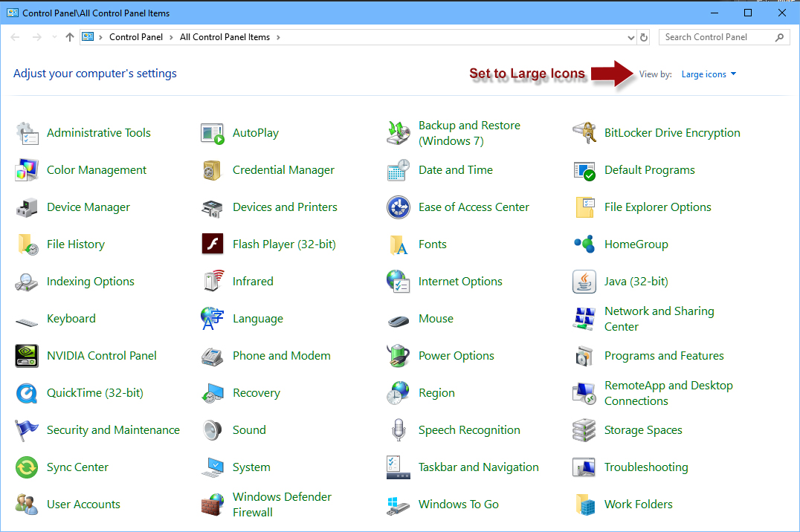
Task: Open the Programs and Features link
Action: [664, 356]
